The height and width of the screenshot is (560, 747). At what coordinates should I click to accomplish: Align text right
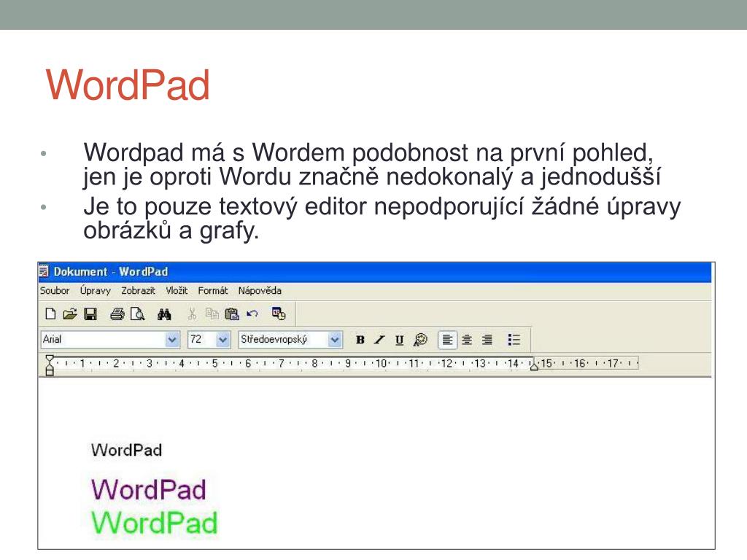tap(487, 340)
